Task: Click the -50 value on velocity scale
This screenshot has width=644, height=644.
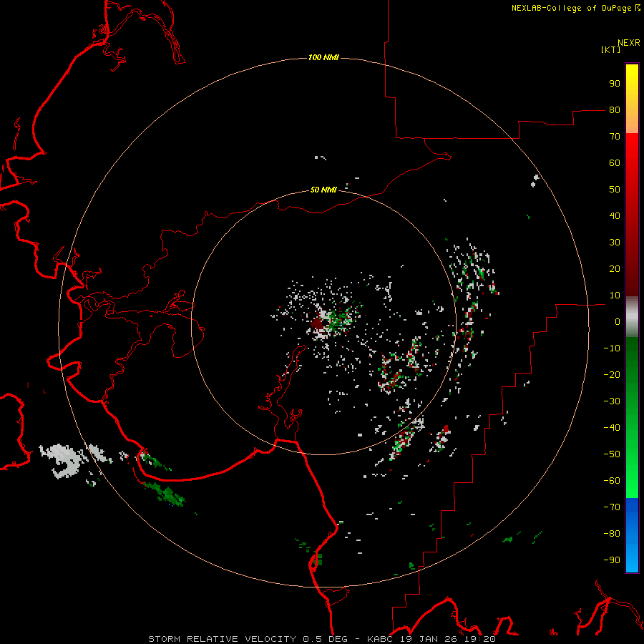Action: click(x=612, y=454)
